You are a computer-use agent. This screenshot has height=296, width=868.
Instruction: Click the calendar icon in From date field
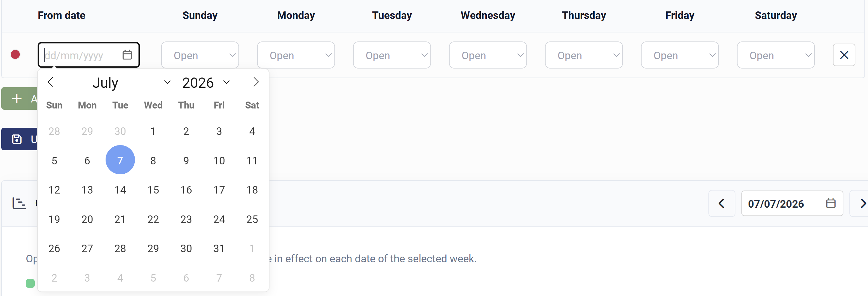127,55
